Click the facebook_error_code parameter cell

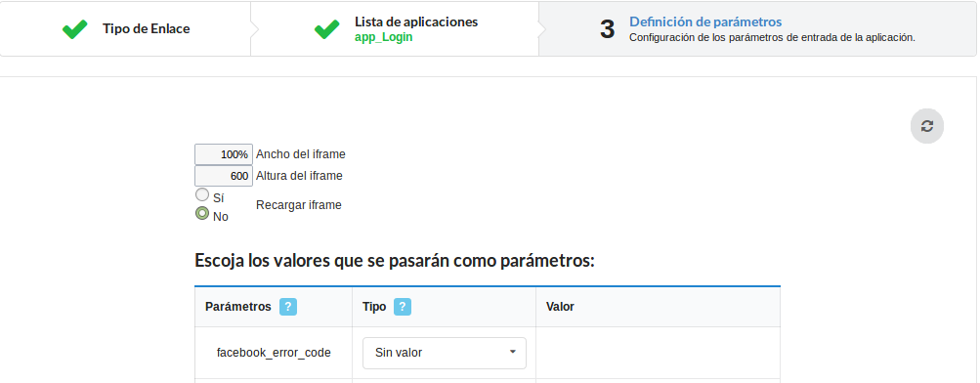tap(274, 353)
